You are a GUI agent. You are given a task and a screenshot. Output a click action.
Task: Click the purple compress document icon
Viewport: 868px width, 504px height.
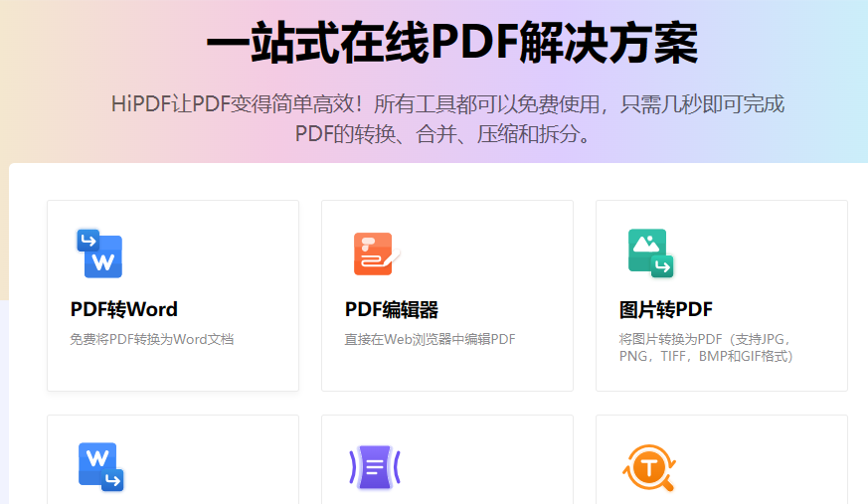[375, 467]
